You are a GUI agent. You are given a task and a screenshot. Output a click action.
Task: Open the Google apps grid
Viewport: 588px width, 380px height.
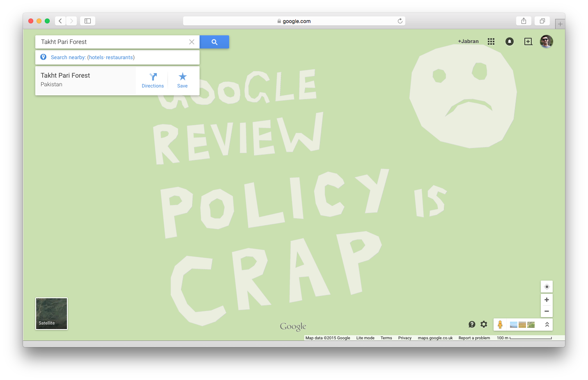(491, 41)
